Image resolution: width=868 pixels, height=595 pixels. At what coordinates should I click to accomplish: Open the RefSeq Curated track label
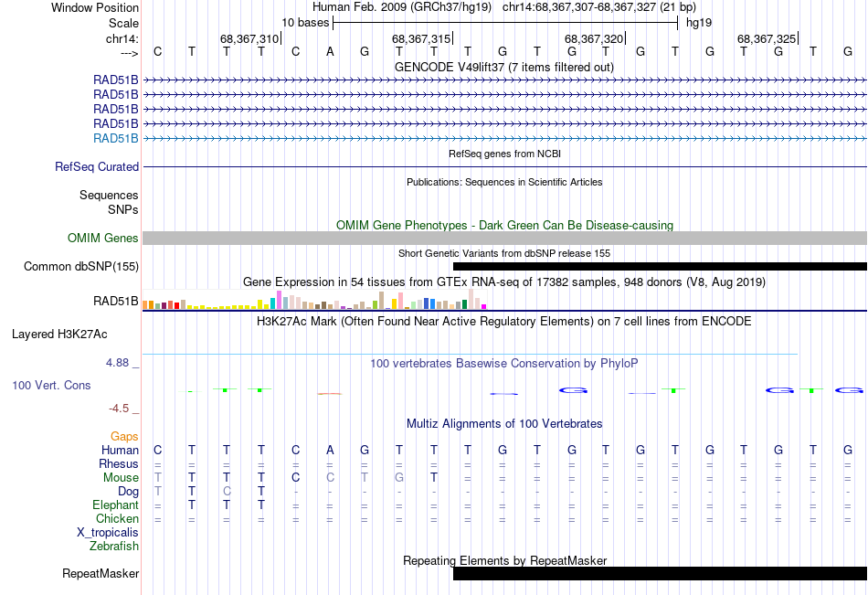coord(97,166)
